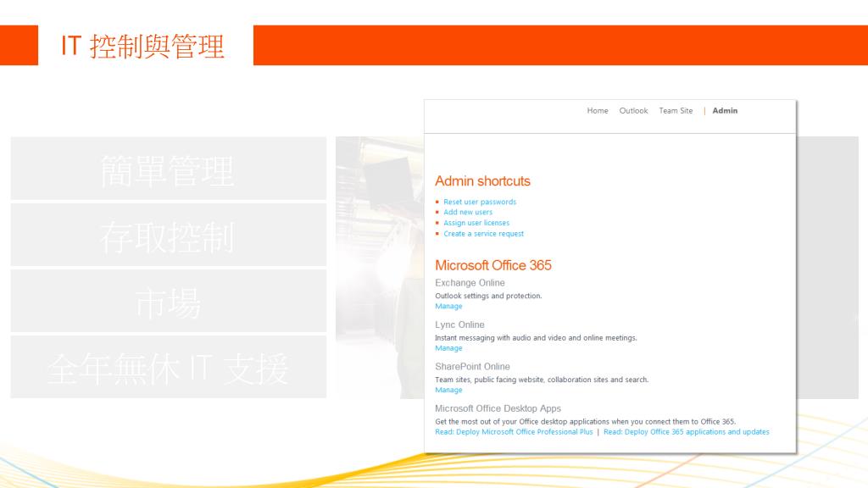This screenshot has height=488, width=868.
Task: Click the Lync Online section title
Action: point(459,324)
